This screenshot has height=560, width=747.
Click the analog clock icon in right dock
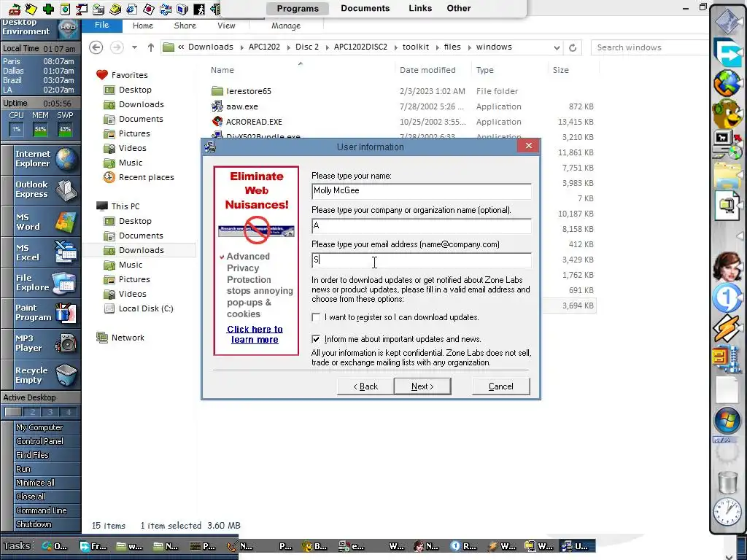(727, 512)
